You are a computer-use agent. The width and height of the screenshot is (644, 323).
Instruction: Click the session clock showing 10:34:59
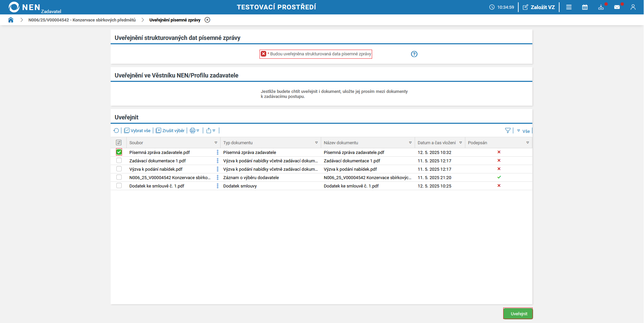[502, 7]
